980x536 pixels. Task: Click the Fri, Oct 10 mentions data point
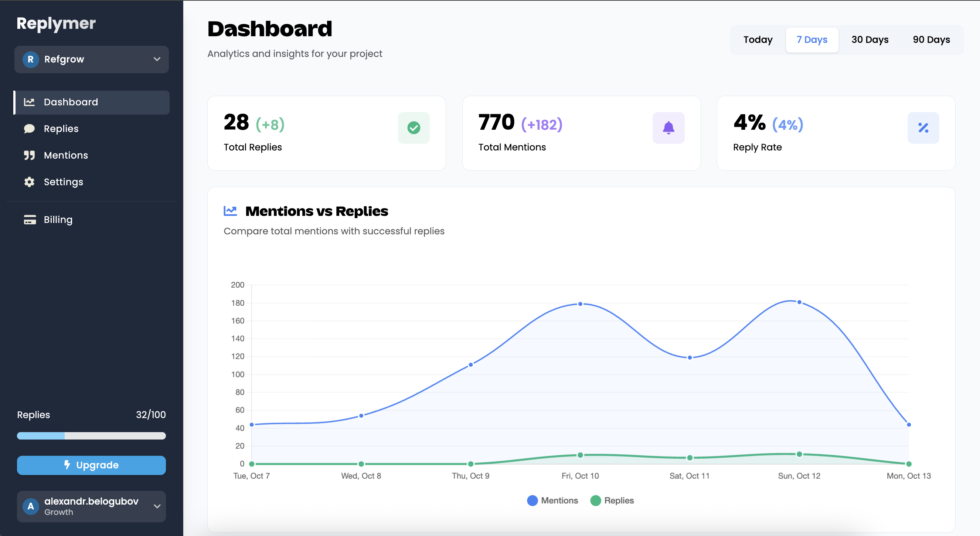580,304
